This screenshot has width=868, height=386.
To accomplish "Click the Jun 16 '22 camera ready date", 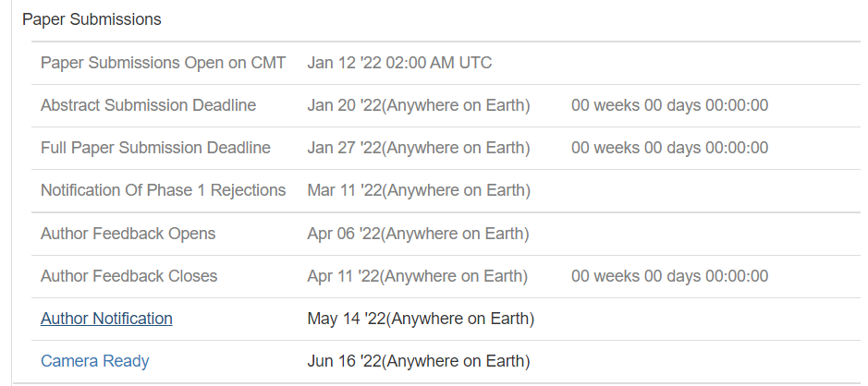I will coord(418,361).
